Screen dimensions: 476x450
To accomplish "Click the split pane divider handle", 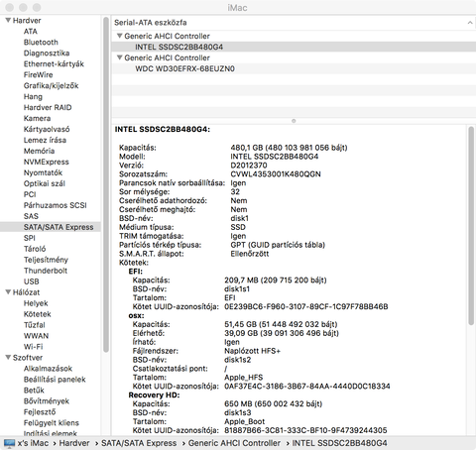I will point(294,121).
